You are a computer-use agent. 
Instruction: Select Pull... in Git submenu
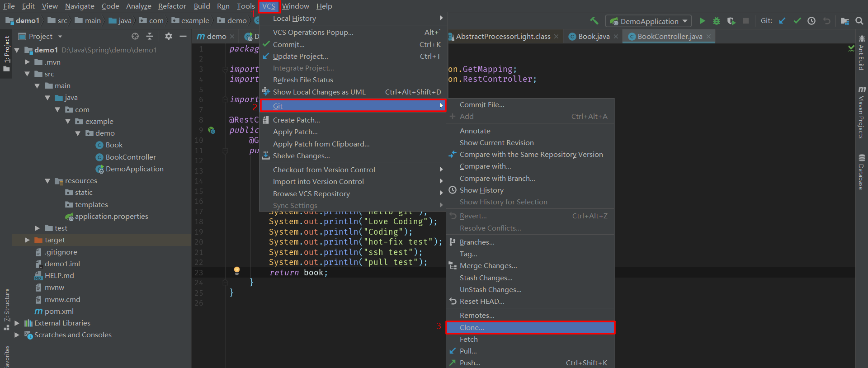click(x=530, y=351)
